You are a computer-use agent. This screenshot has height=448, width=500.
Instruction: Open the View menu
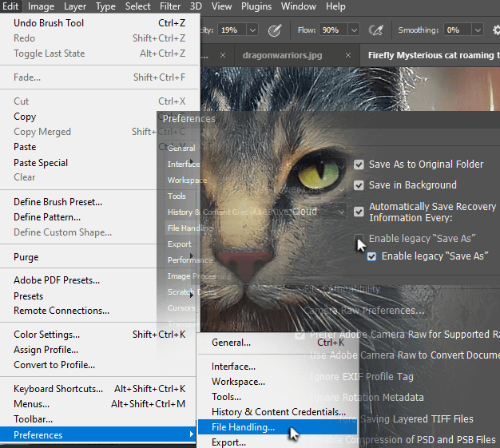point(221,6)
